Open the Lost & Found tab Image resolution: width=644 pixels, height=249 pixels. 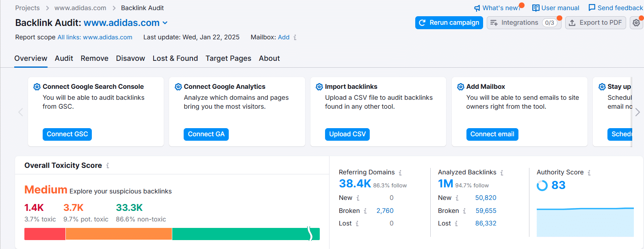pos(175,58)
